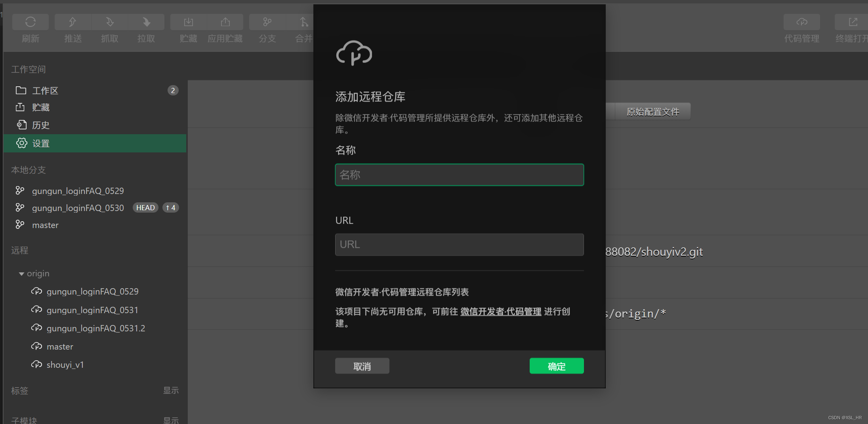Viewport: 868px width, 424px height.
Task: Open code management (代码管理) cloud icon
Action: point(802,22)
